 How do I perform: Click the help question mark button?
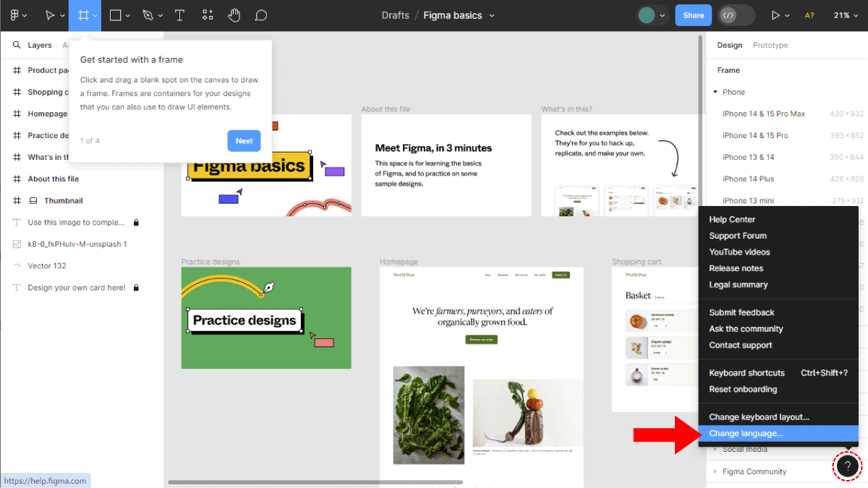pyautogui.click(x=847, y=466)
